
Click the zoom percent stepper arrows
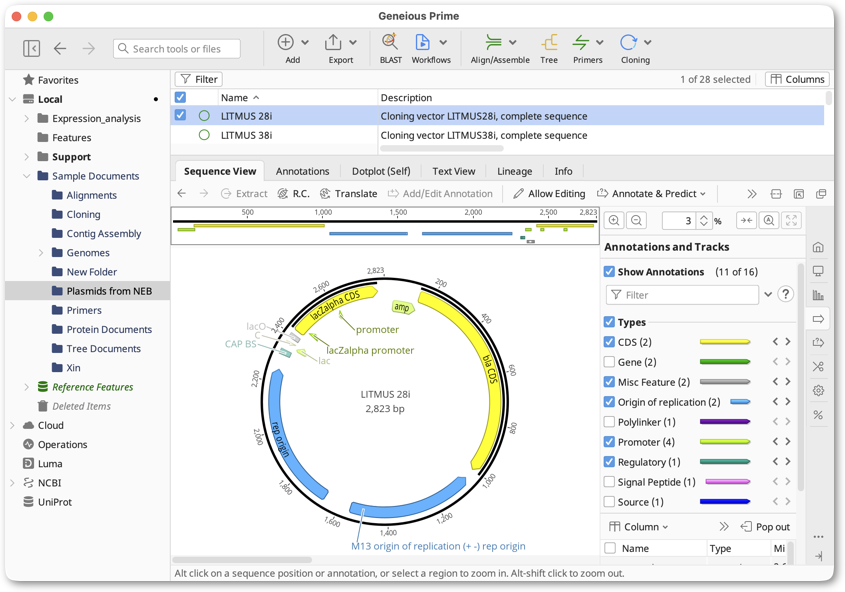click(703, 220)
